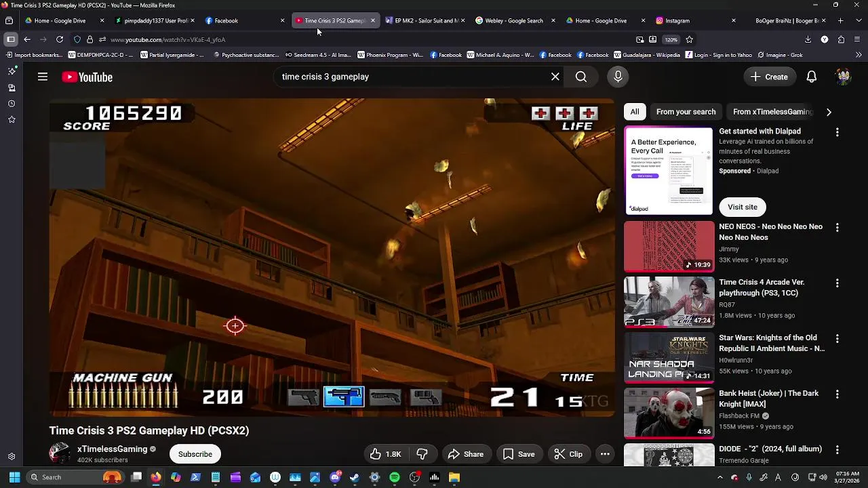The height and width of the screenshot is (488, 868).
Task: Open the xTimelessGaming channel name link
Action: [x=112, y=449]
